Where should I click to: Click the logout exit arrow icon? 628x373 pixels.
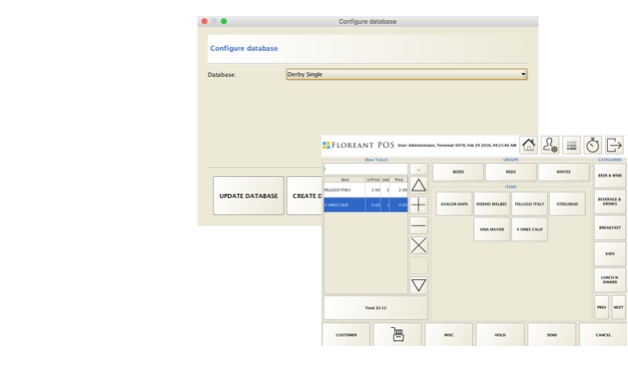[x=614, y=145]
